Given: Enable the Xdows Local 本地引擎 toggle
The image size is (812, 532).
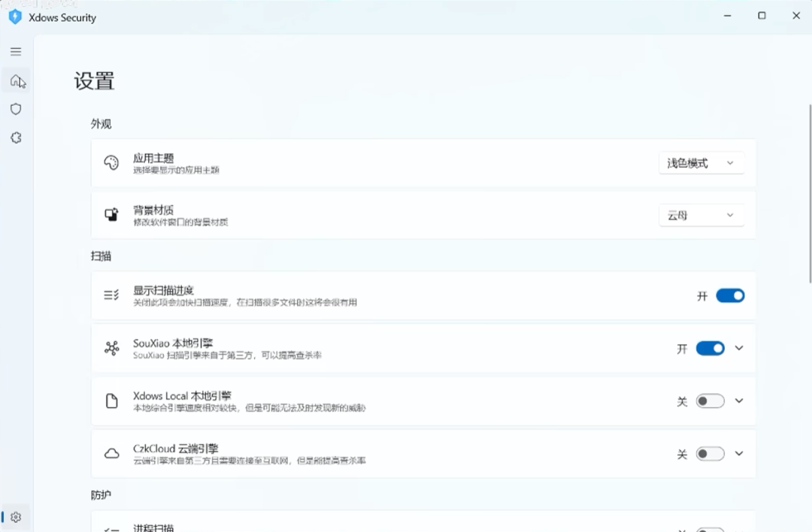Looking at the screenshot, I should pyautogui.click(x=710, y=401).
